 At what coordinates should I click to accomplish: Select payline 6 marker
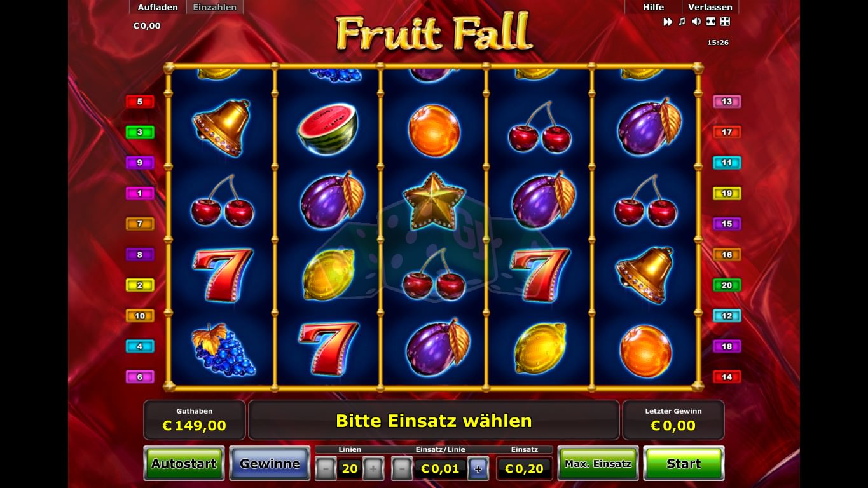pos(140,377)
